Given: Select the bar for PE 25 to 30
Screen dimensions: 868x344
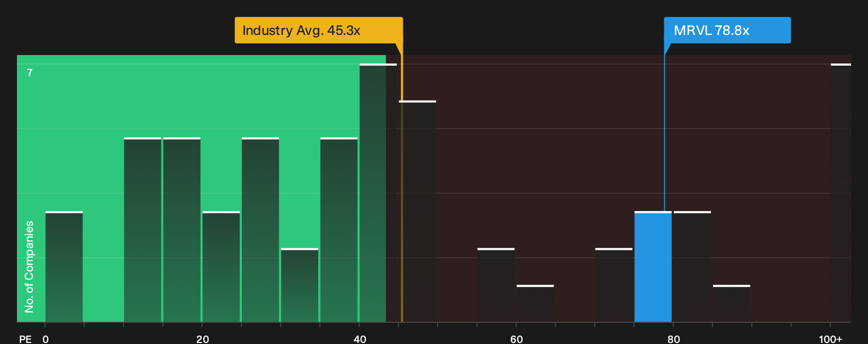Looking at the screenshot, I should [x=260, y=230].
